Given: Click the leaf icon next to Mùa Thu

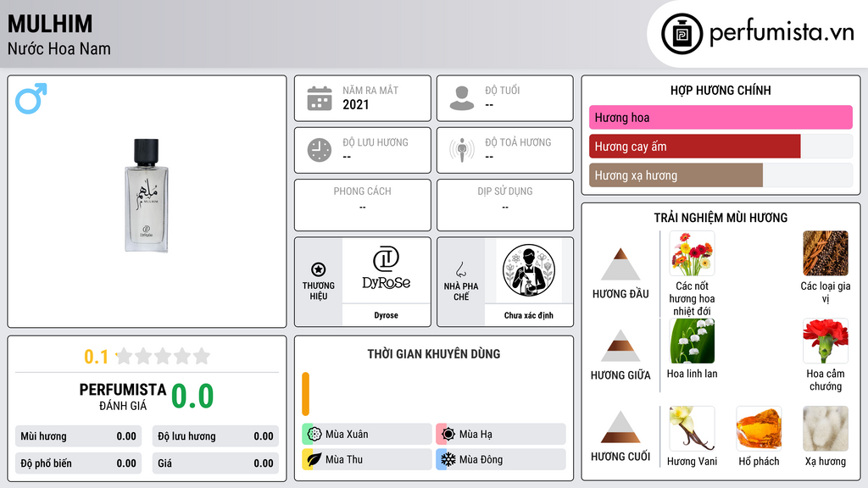Looking at the screenshot, I should pos(314,459).
